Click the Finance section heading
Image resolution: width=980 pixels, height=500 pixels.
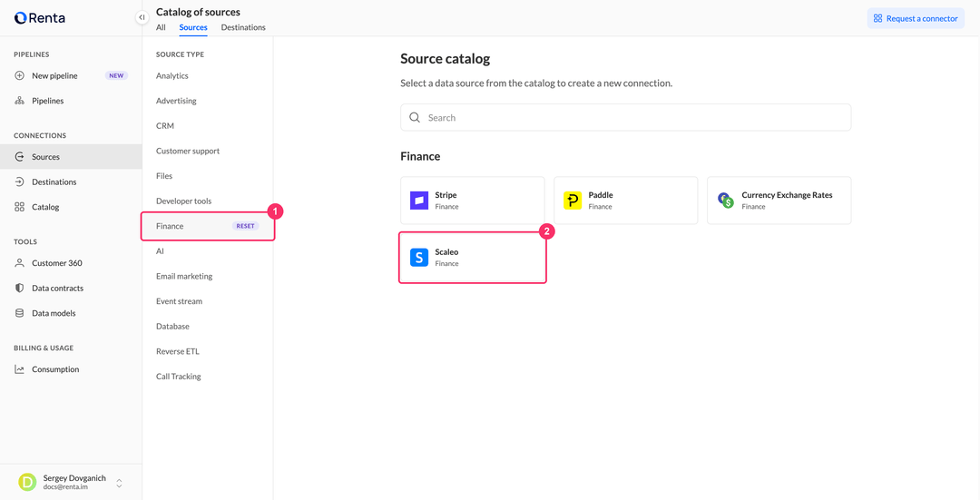420,156
